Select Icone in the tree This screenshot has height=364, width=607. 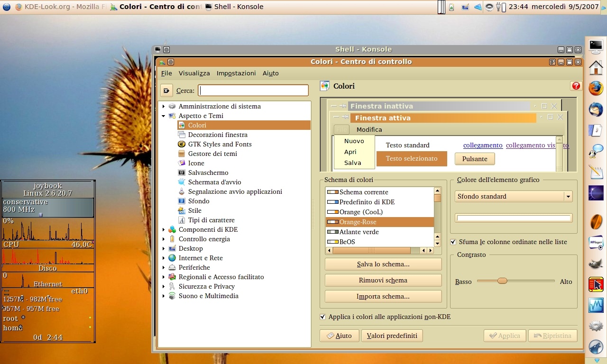(196, 163)
